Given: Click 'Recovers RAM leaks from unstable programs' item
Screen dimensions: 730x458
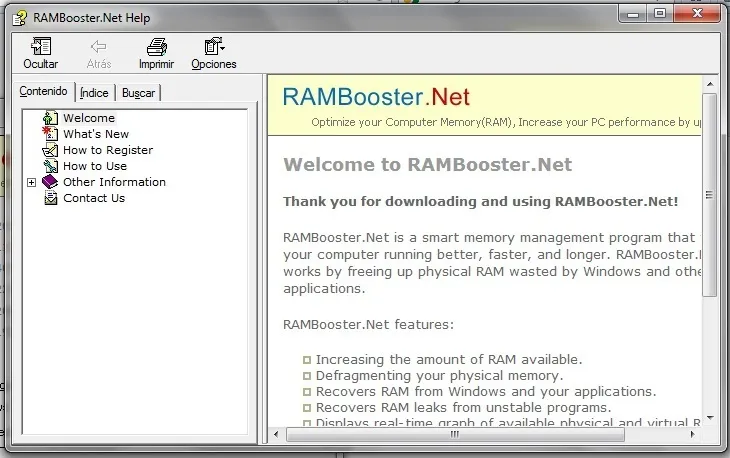Looking at the screenshot, I should (x=463, y=408).
